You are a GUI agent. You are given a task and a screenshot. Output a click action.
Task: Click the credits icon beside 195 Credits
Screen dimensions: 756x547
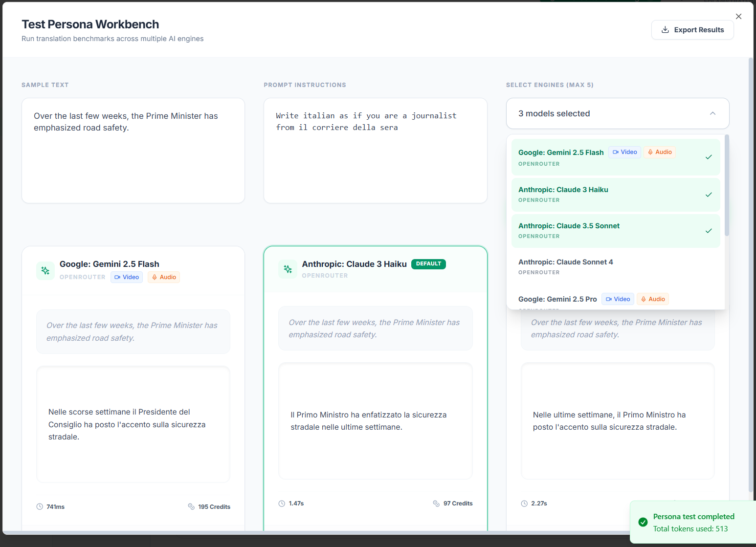coord(191,506)
